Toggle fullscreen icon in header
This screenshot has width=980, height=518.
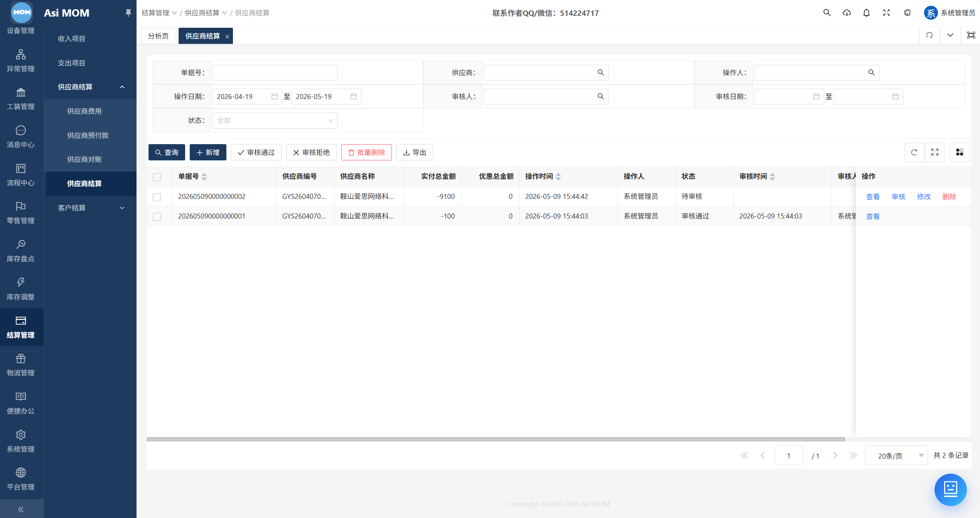(887, 13)
